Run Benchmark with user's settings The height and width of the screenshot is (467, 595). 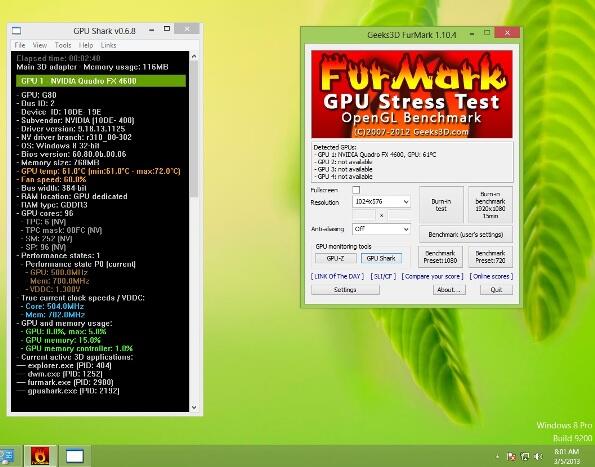coord(466,234)
